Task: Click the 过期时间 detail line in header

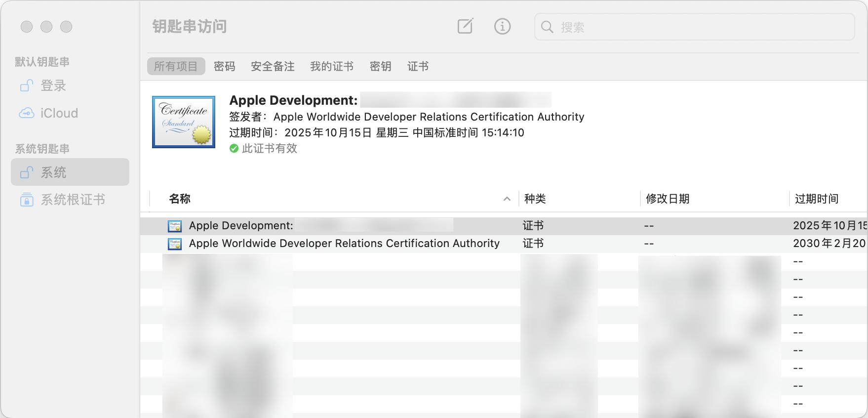Action: [377, 132]
